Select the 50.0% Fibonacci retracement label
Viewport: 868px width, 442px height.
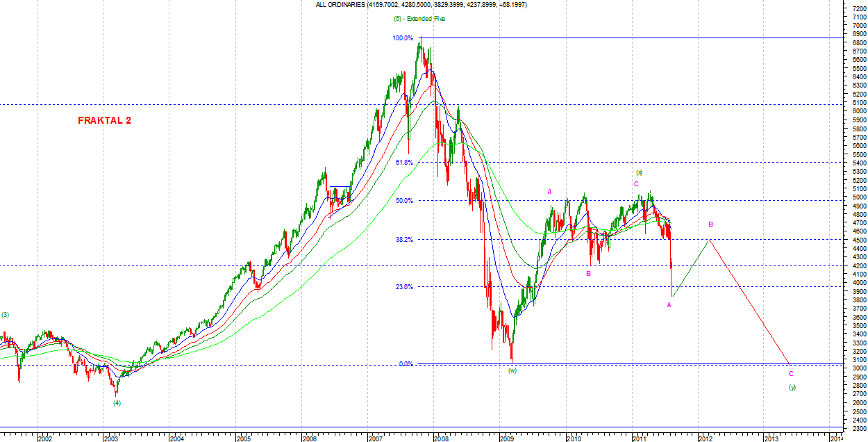404,201
